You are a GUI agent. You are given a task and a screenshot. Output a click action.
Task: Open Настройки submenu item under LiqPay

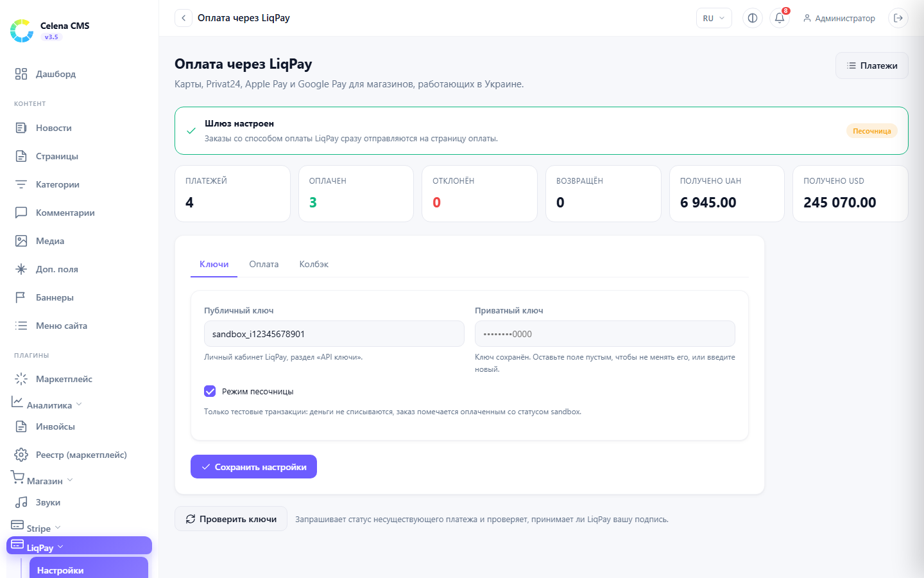tap(89, 568)
